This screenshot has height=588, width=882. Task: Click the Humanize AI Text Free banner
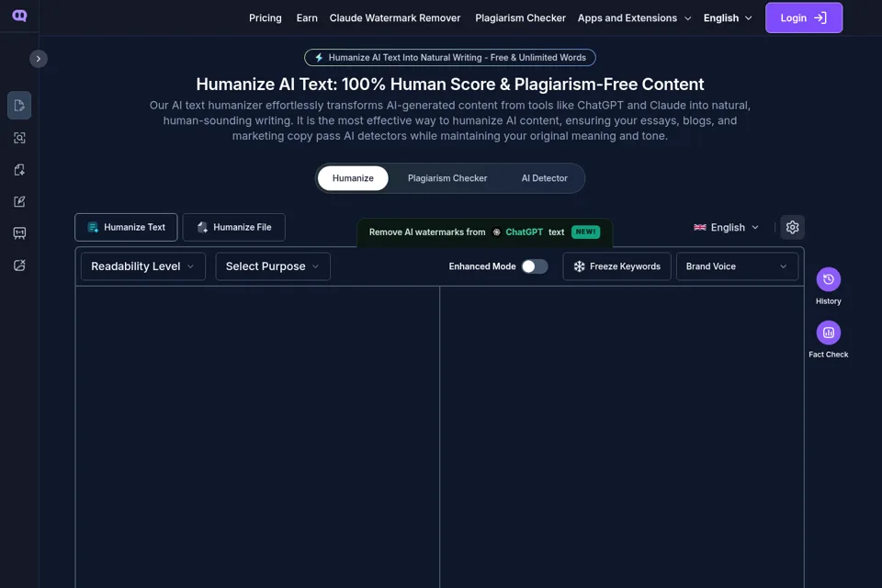tap(450, 57)
